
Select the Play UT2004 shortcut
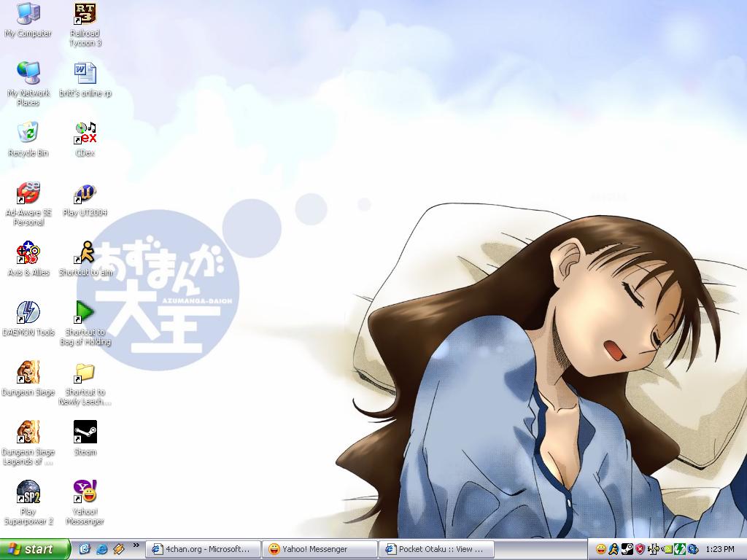pos(85,200)
